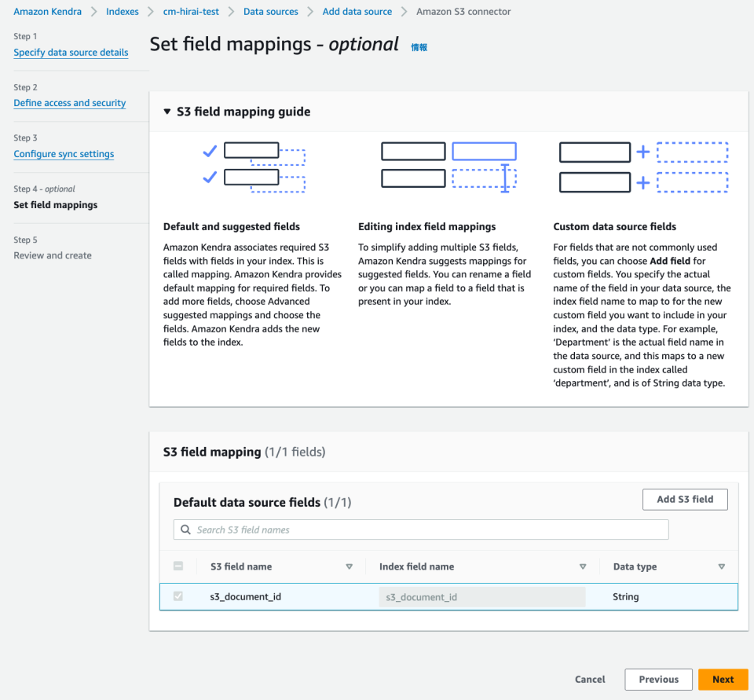Click the Cancel button

pos(590,679)
